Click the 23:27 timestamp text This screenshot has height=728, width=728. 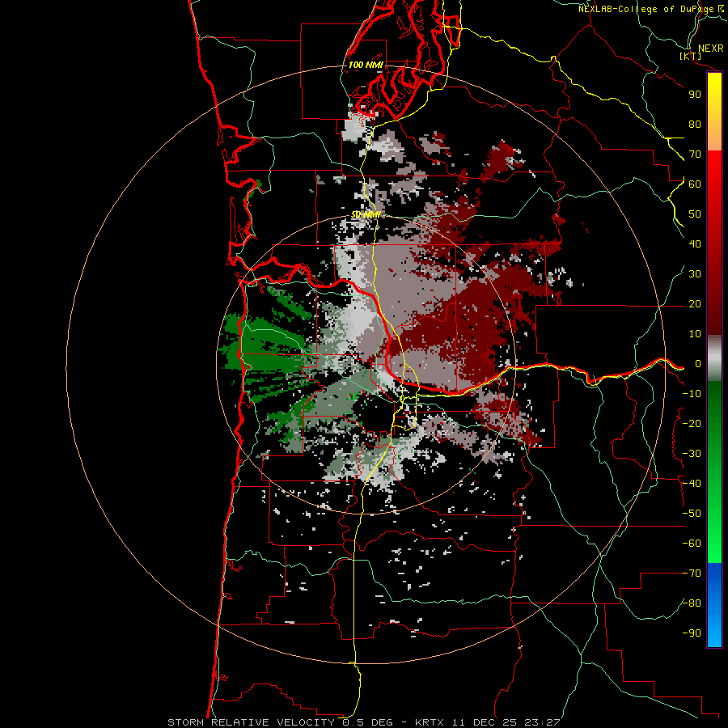tap(542, 722)
